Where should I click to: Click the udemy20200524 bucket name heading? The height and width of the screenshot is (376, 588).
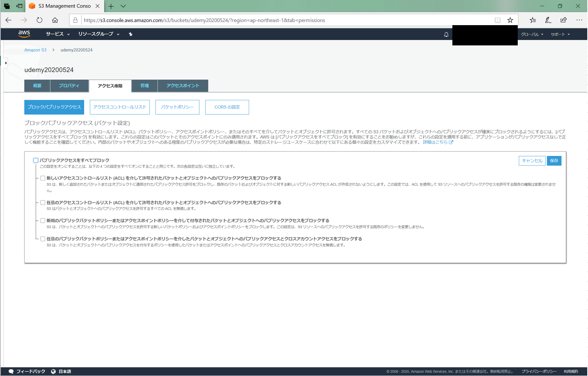(x=49, y=70)
